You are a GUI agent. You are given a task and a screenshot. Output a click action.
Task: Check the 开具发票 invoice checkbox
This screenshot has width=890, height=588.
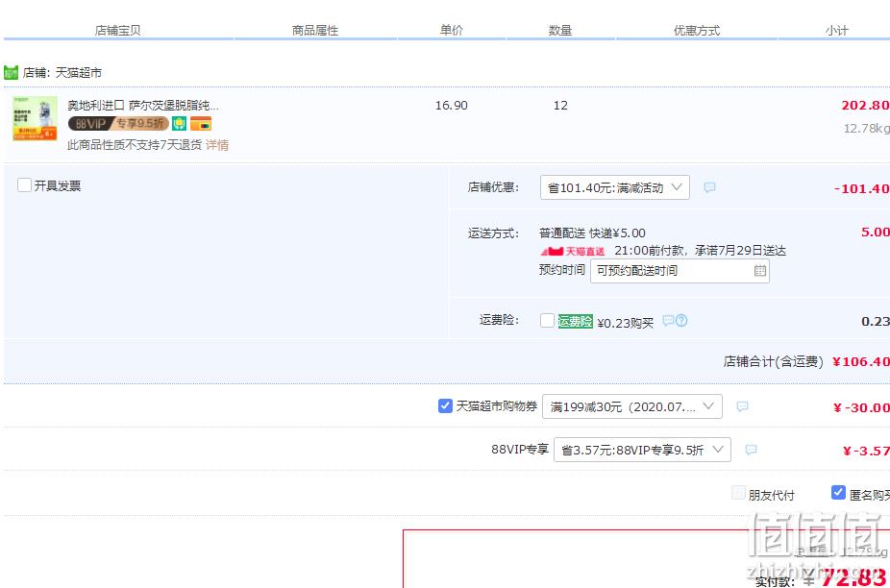pyautogui.click(x=24, y=185)
